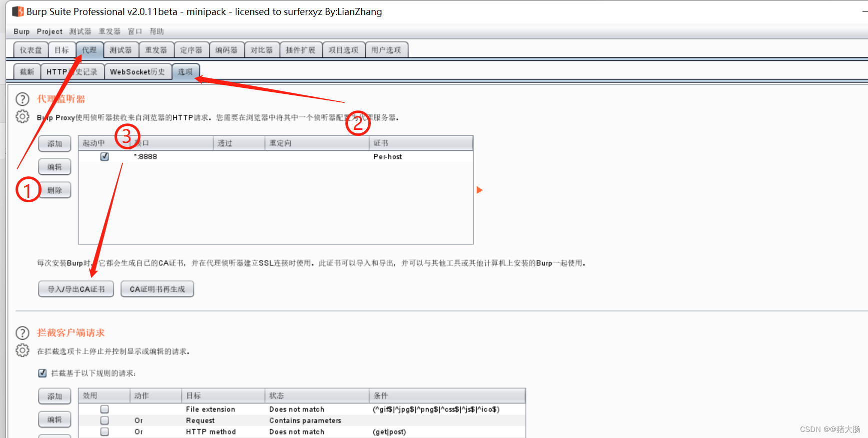This screenshot has height=438, width=868.
Task: Open the 重发器 menu
Action: (109, 31)
